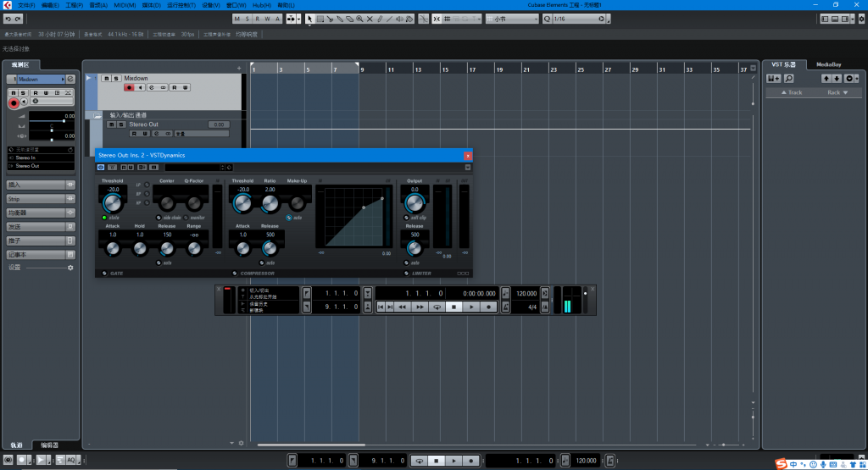Click the rewind button in transport panel
This screenshot has height=470, width=868.
(403, 307)
